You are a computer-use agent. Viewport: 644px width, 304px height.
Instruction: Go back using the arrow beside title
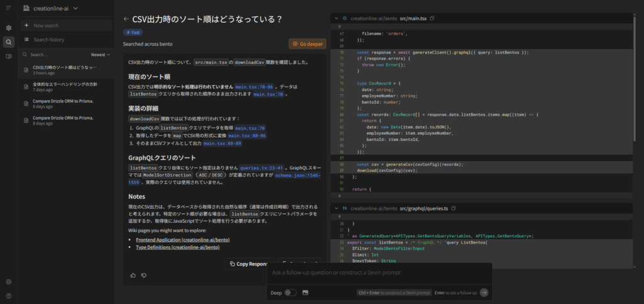(x=126, y=20)
